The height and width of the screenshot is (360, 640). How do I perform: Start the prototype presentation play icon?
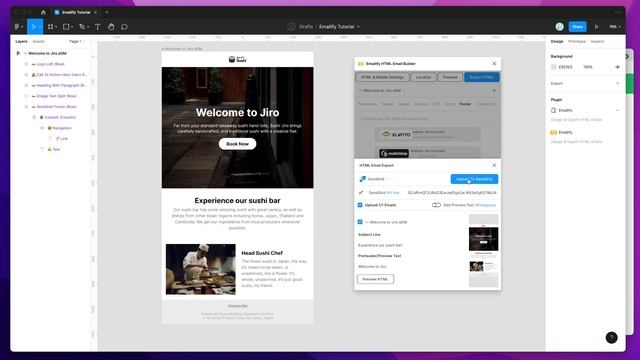pos(596,27)
